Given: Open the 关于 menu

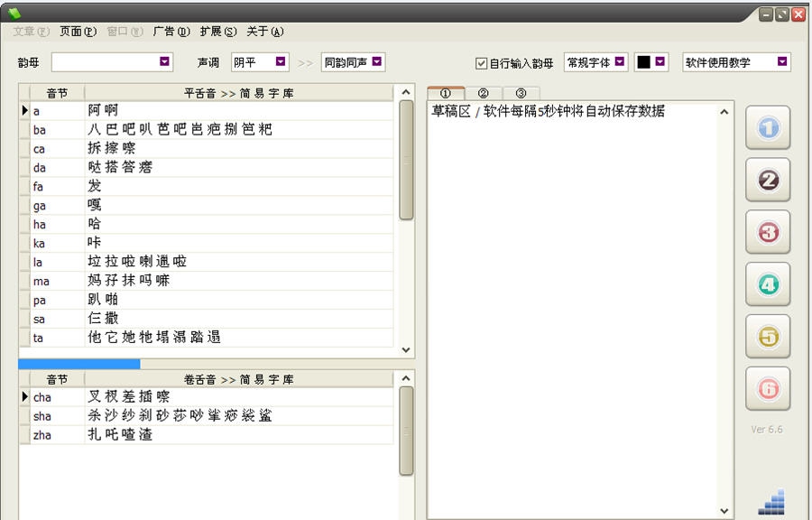Looking at the screenshot, I should coord(266,31).
